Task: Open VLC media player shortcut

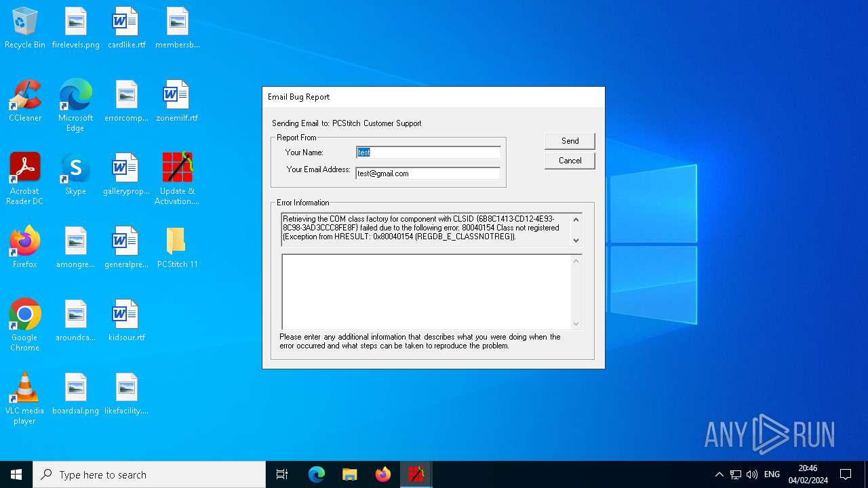Action: click(x=25, y=399)
